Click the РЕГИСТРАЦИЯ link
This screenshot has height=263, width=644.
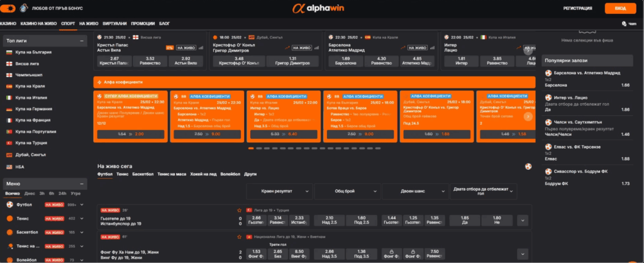577,8
